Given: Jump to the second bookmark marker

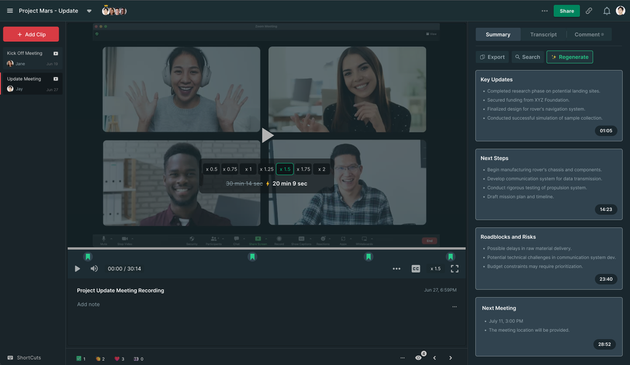Looking at the screenshot, I should click(252, 257).
